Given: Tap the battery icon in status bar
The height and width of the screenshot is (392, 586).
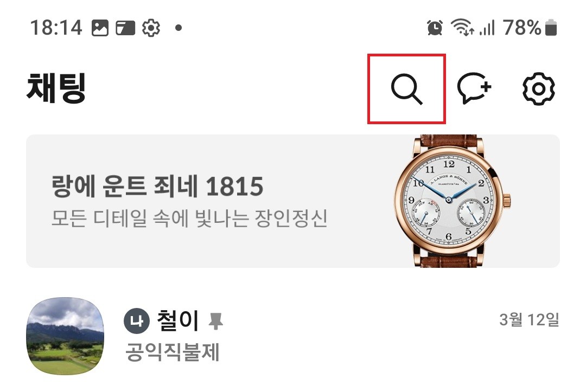Looking at the screenshot, I should click(551, 28).
